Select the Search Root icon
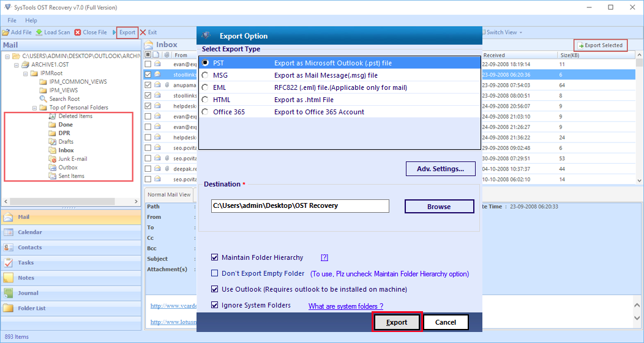Image resolution: width=644 pixels, height=343 pixels. 43,99
